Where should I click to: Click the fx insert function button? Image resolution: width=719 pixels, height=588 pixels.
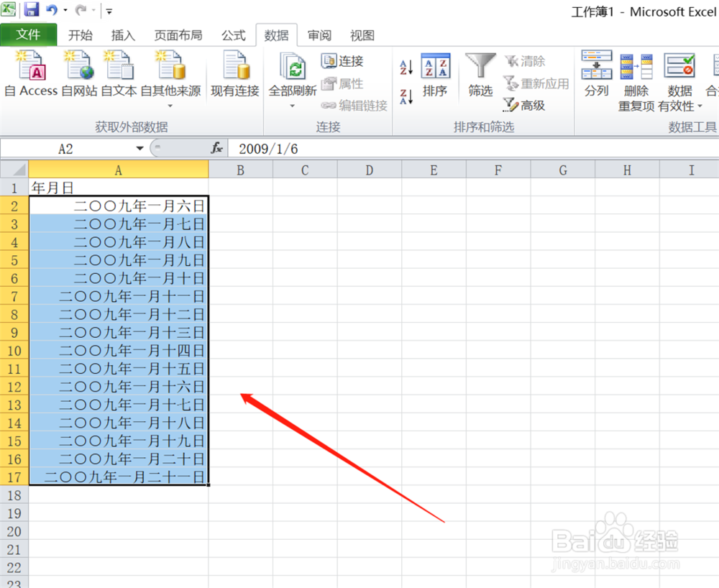point(216,148)
